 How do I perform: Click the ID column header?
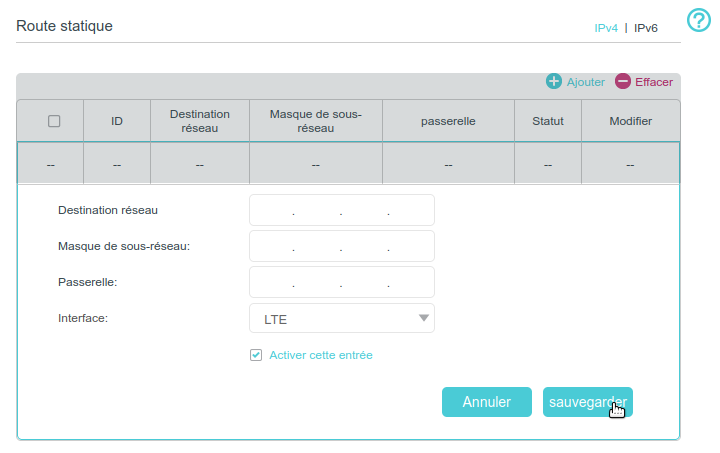click(x=117, y=121)
